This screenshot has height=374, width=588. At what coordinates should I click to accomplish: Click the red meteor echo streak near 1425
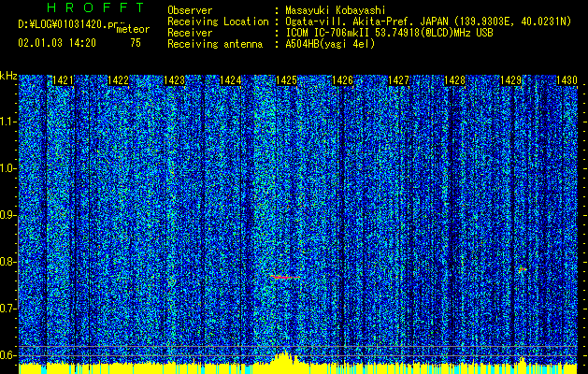pos(285,277)
